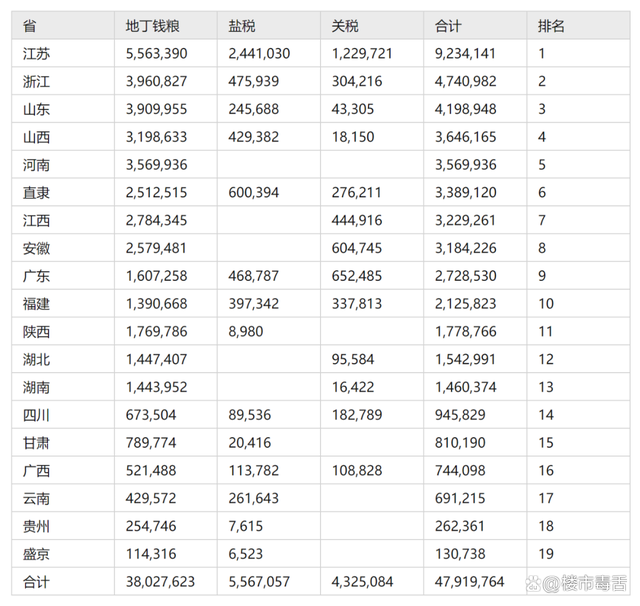The height and width of the screenshot is (606, 640).
Task: Click the 9,234,141 total cell
Action: tap(465, 54)
